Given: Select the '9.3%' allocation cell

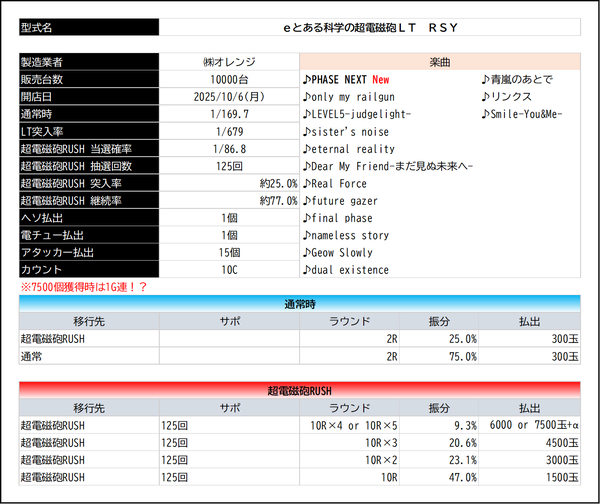Looking at the screenshot, I should (x=439, y=425).
